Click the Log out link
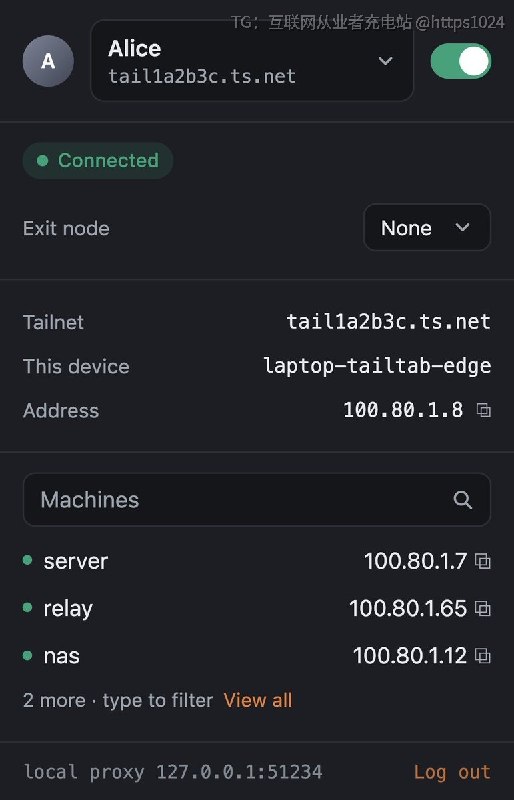The width and height of the screenshot is (514, 800). pyautogui.click(x=452, y=772)
